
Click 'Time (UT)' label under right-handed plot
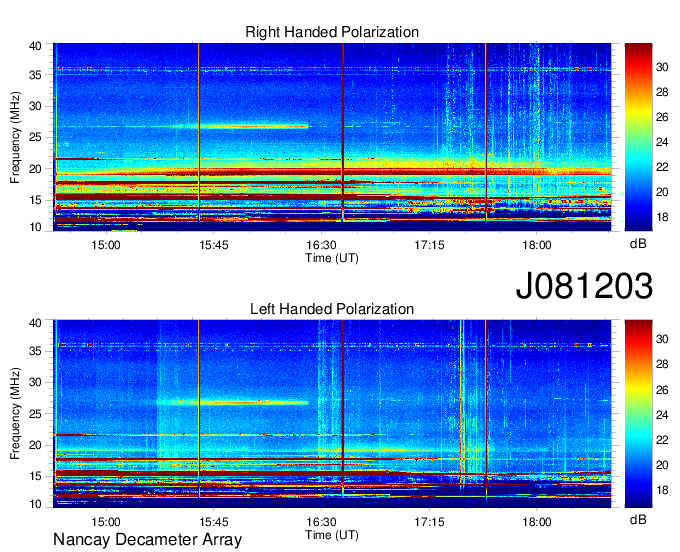click(x=332, y=258)
